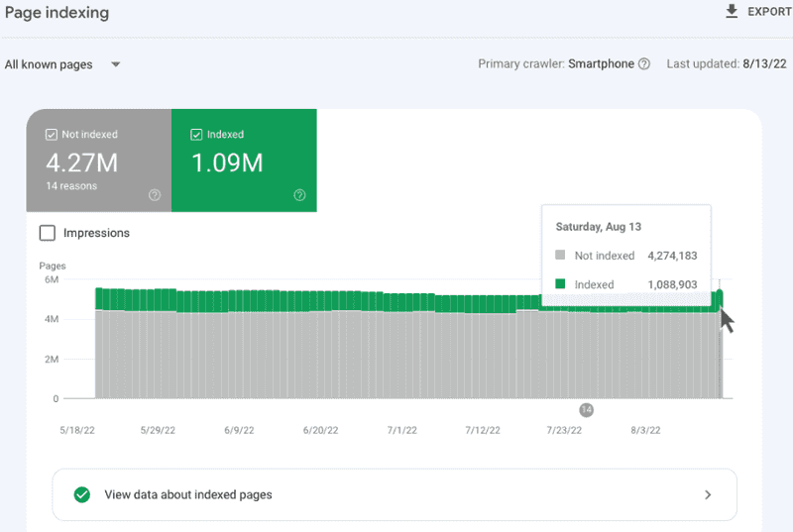The image size is (793, 532).
Task: Click the 7/1/22 date label on chart axis
Action: [x=401, y=431]
